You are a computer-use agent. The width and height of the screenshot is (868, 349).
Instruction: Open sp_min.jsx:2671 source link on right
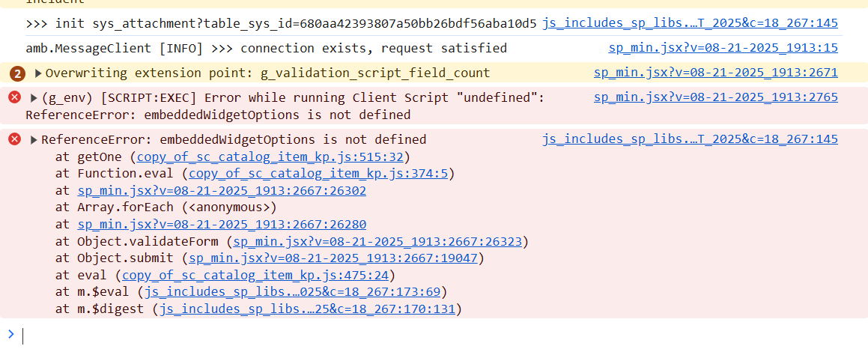coord(716,73)
